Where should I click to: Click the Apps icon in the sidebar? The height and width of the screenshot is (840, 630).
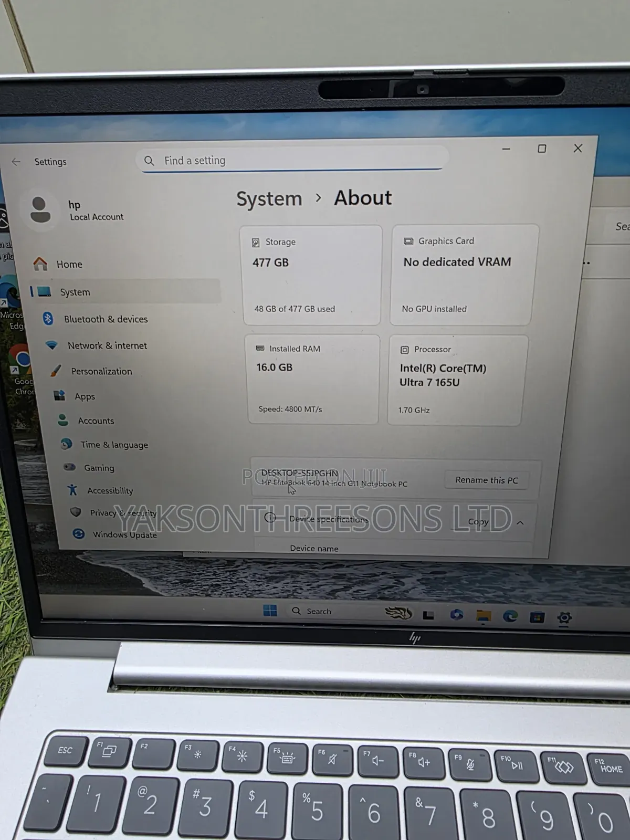click(59, 395)
